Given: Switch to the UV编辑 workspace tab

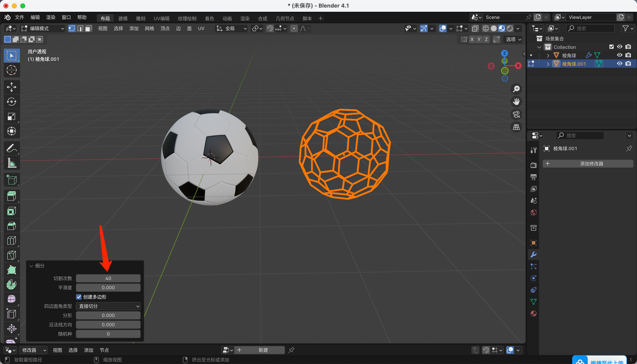Looking at the screenshot, I should (161, 19).
